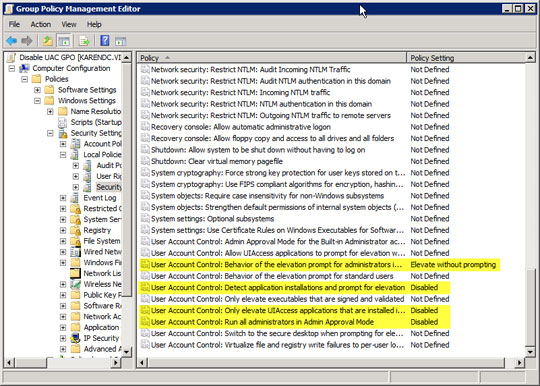Click the Security Settings lock-folder icon
This screenshot has height=386, width=540.
coord(63,133)
